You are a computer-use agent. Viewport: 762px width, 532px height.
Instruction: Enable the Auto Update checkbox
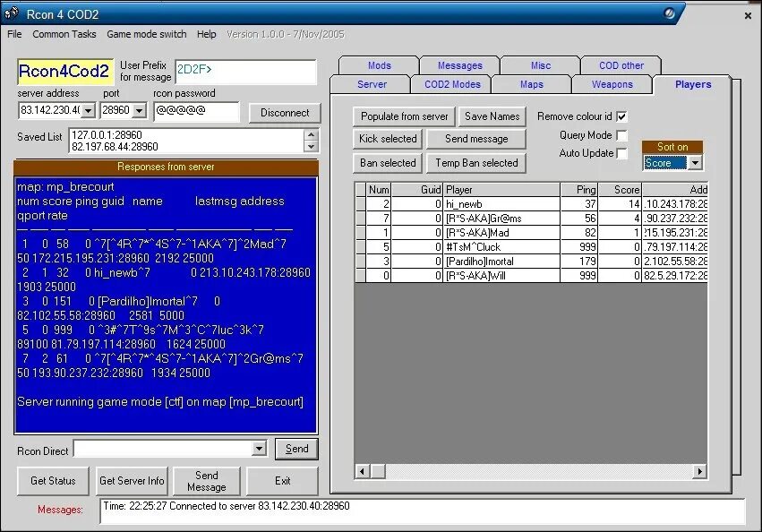(x=621, y=153)
